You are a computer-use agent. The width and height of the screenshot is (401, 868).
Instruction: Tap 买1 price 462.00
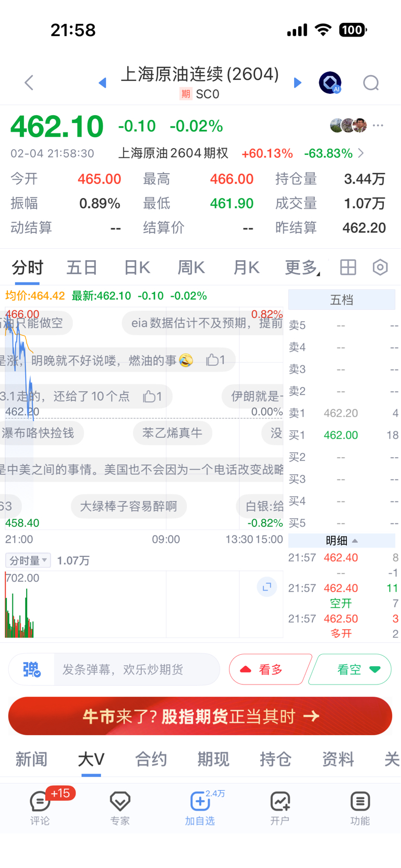(341, 435)
